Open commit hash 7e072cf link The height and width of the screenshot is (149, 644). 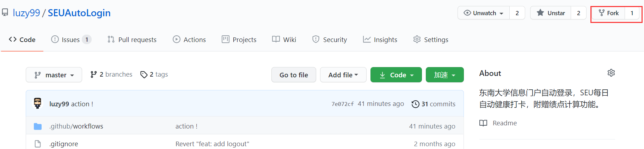click(x=342, y=104)
